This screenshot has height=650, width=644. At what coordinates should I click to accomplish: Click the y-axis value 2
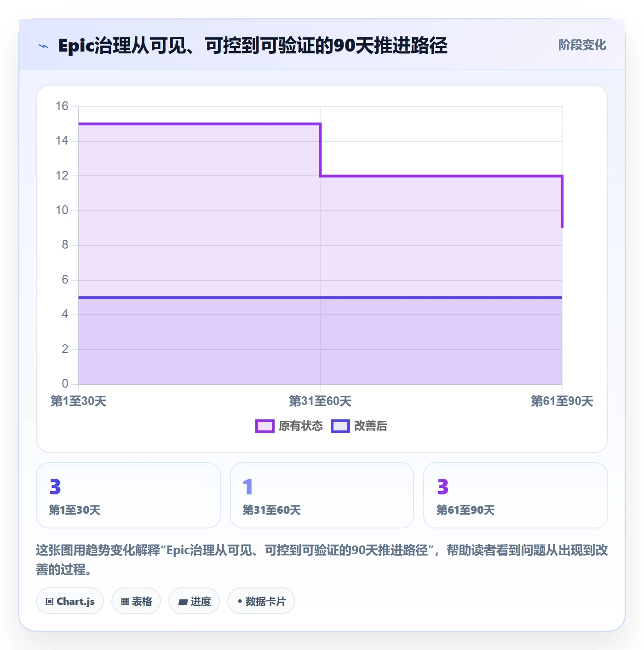[x=65, y=349]
